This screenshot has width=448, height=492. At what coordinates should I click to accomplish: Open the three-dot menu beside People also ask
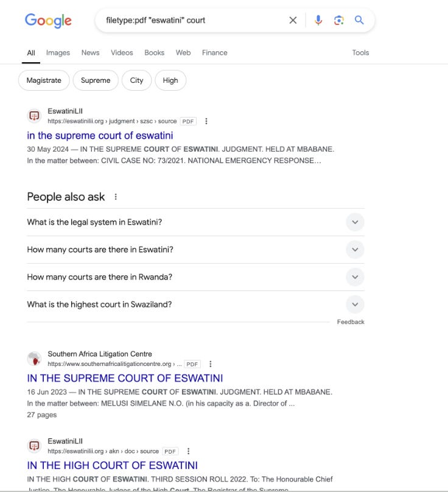pos(114,196)
